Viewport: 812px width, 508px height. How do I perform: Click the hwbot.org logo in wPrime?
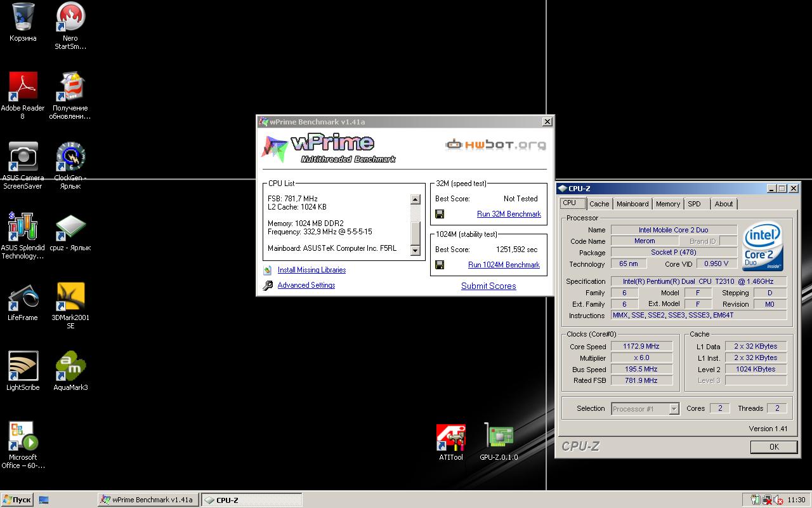(495, 145)
